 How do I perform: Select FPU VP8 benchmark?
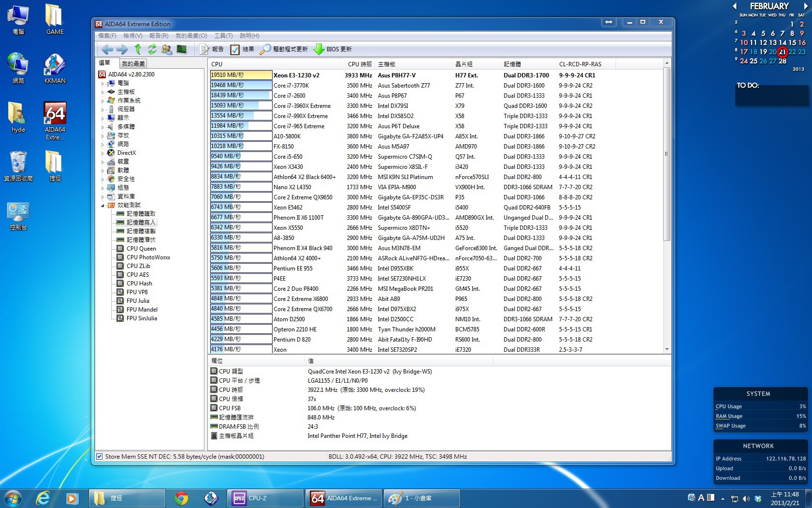(137, 292)
